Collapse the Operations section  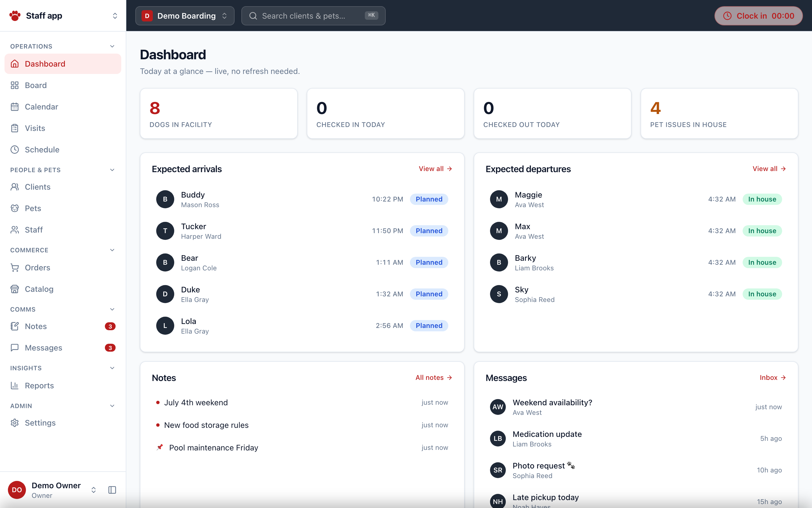[x=112, y=46]
